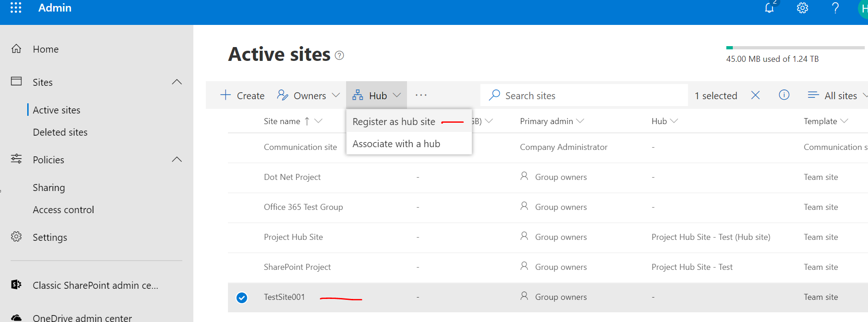Open the All sites view dropdown
The image size is (868, 322).
click(865, 95)
